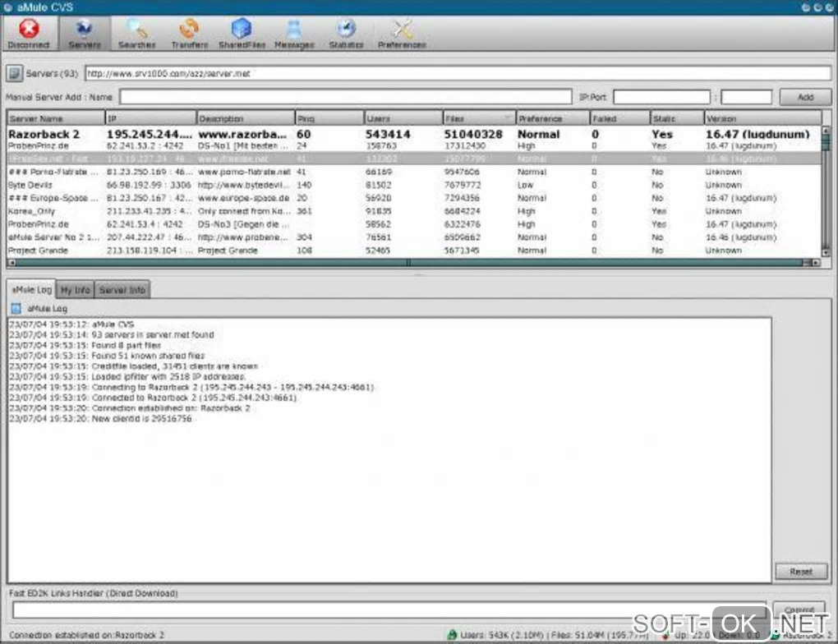Select the Project Grande server row
The height and width of the screenshot is (644, 838).
tap(414, 250)
